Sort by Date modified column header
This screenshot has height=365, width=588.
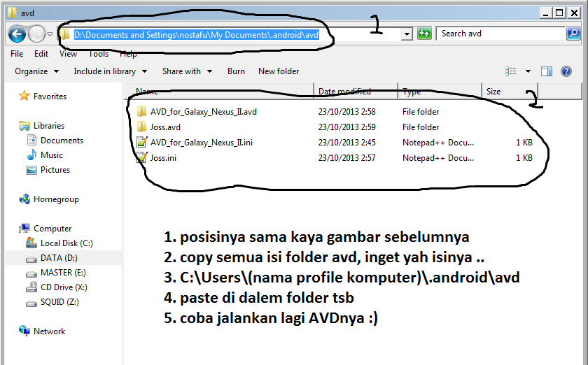(x=356, y=92)
